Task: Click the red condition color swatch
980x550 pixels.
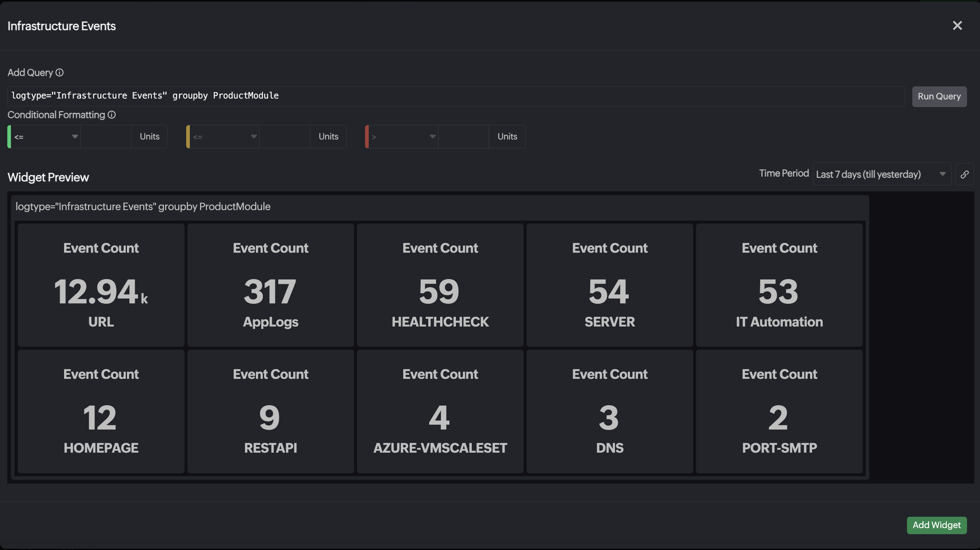Action: 367,137
